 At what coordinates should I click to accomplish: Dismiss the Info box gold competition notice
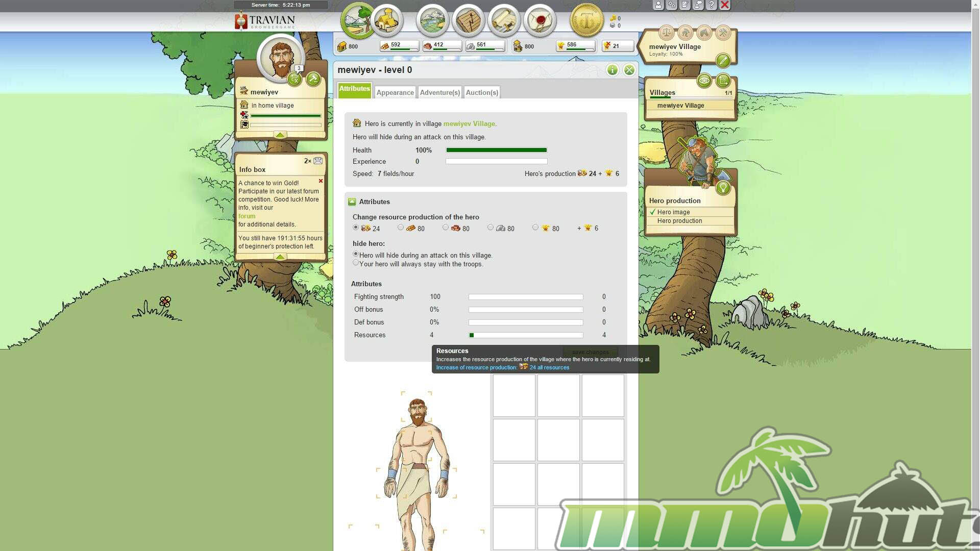point(321,181)
